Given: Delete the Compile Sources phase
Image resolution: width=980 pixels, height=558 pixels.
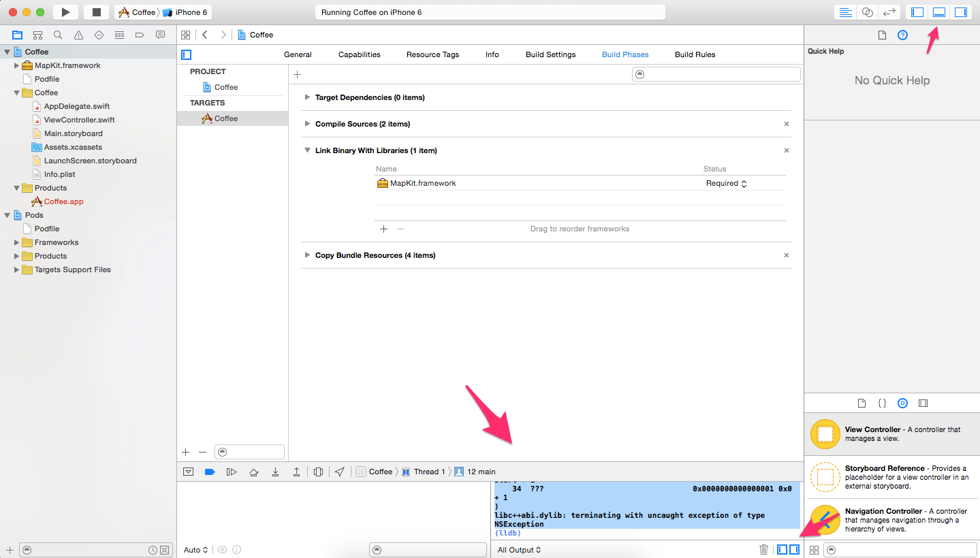Looking at the screenshot, I should [x=787, y=124].
